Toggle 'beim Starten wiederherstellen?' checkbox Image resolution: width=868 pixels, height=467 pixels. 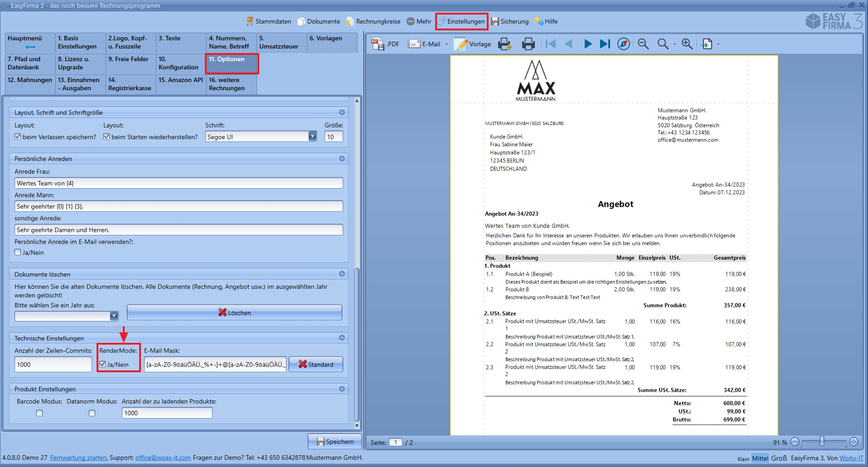point(107,136)
